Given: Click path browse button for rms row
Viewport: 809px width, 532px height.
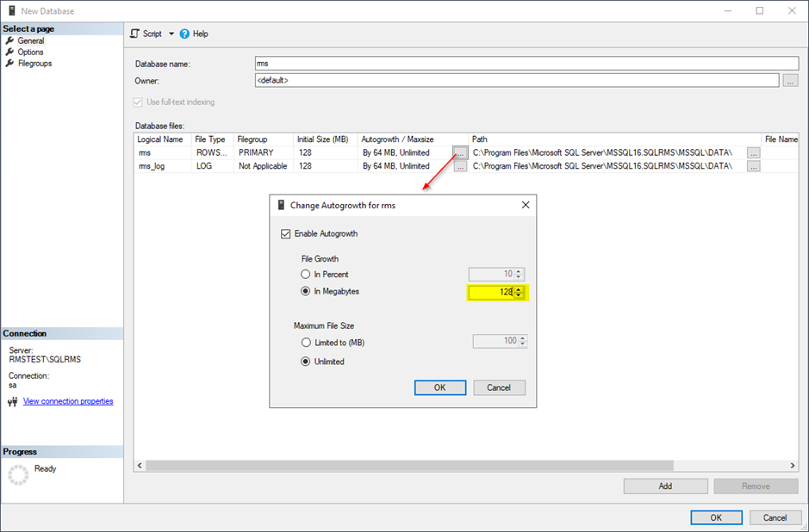Looking at the screenshot, I should 753,153.
